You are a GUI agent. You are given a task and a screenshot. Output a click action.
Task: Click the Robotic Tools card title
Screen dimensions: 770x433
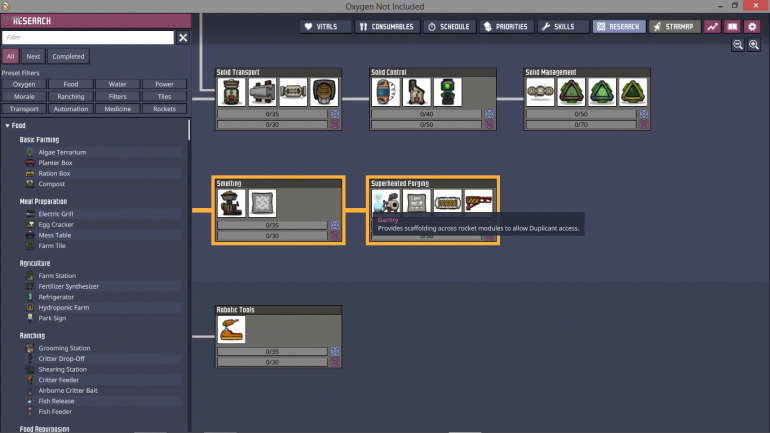(235, 310)
